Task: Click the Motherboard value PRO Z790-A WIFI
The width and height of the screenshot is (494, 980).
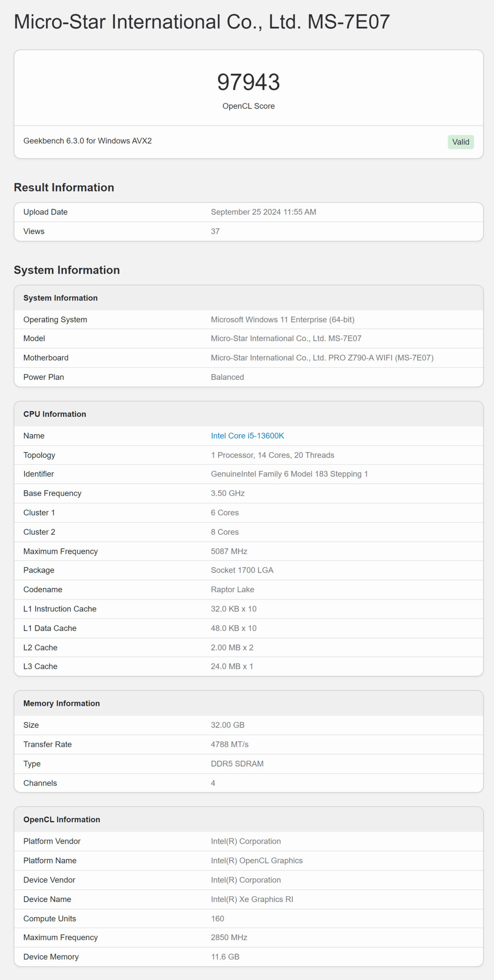Action: (x=322, y=358)
